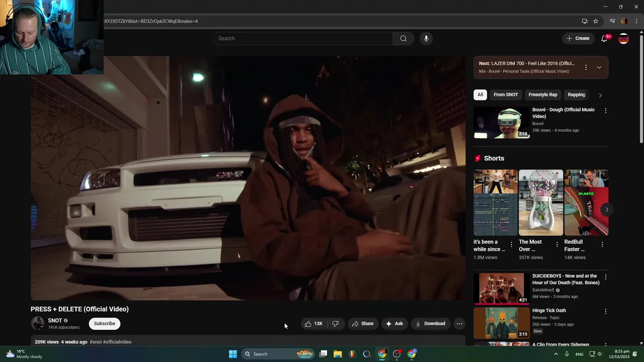The width and height of the screenshot is (644, 362).
Task: Click the Windows taskbar search box
Action: tap(278, 354)
